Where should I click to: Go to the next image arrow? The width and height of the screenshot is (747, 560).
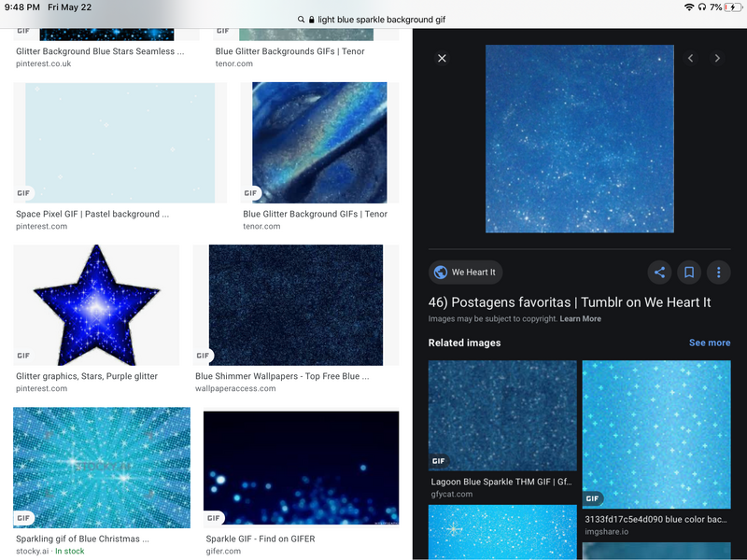coord(717,58)
